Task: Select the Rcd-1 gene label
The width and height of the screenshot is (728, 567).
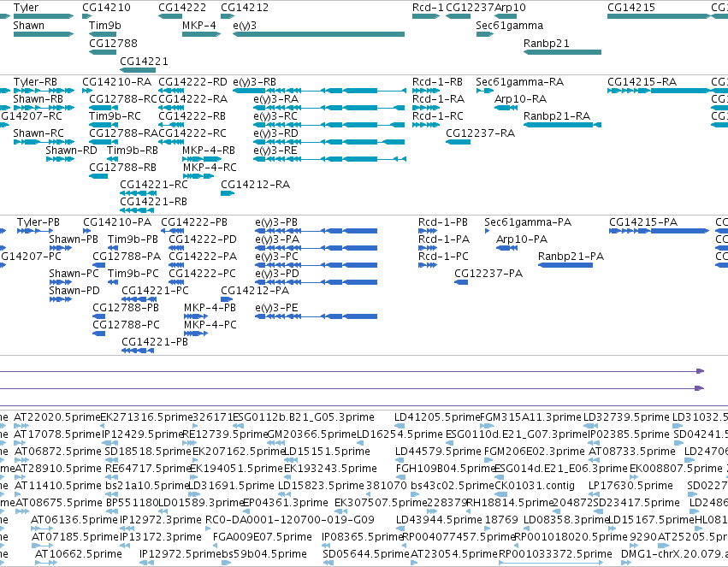Action: (428, 8)
